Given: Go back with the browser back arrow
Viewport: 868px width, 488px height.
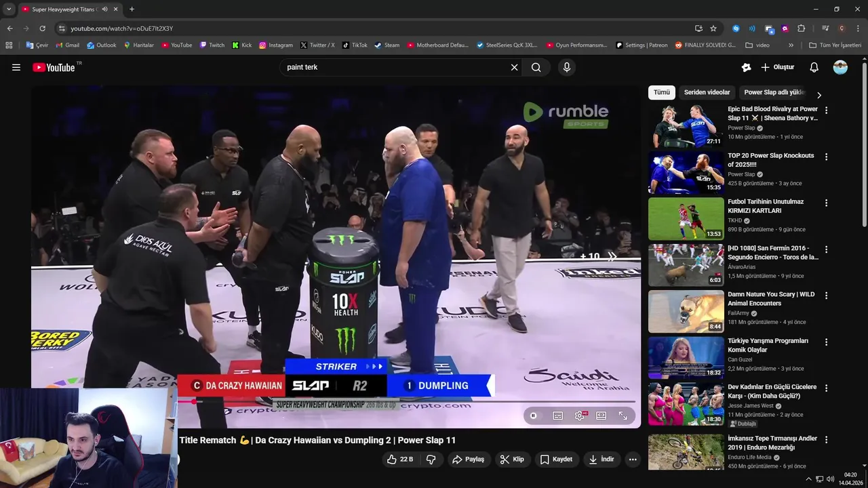Looking at the screenshot, I should tap(9, 28).
